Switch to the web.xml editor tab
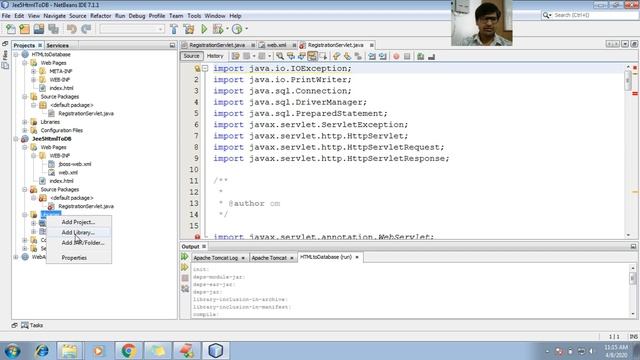This screenshot has width=640, height=360. (x=276, y=45)
